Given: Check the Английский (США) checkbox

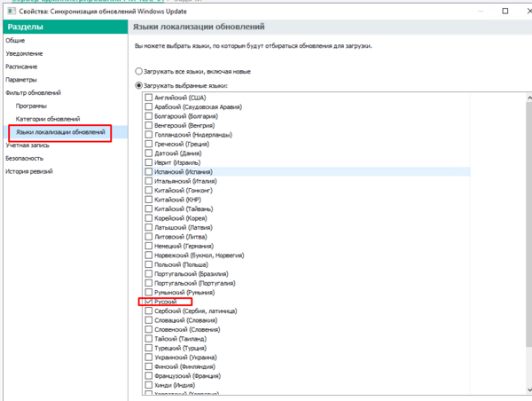Looking at the screenshot, I should coord(149,98).
